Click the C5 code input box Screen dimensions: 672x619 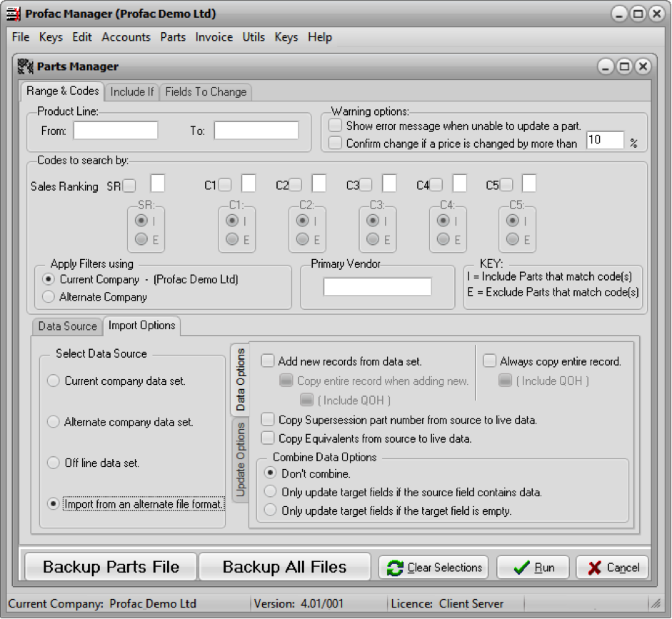[x=529, y=183]
